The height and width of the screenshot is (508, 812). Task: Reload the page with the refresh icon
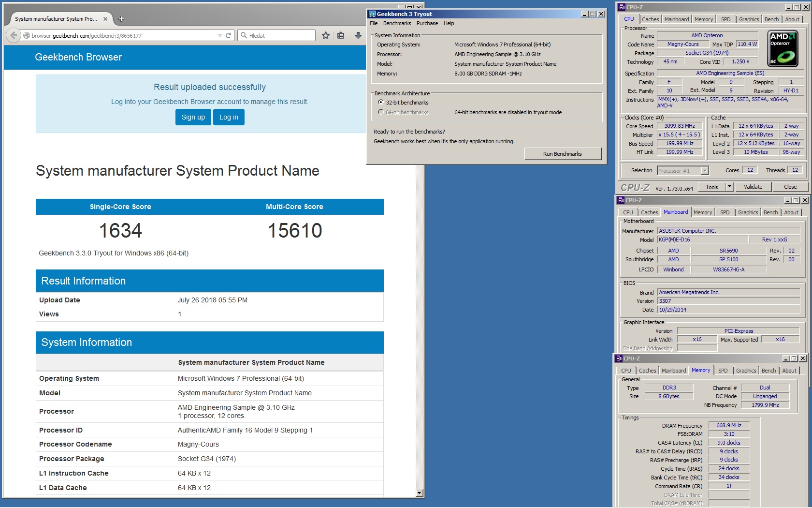point(229,35)
